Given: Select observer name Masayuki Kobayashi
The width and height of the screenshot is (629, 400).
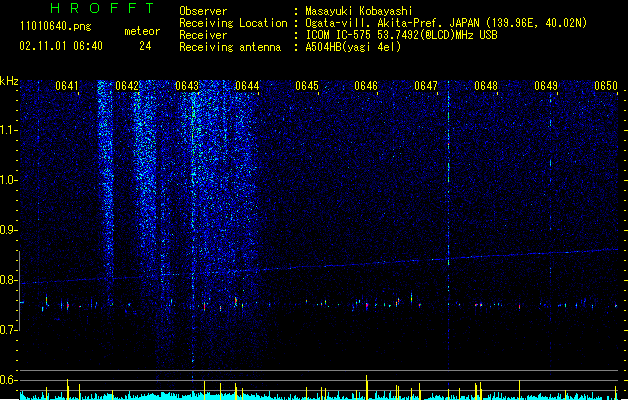Looking at the screenshot, I should [x=359, y=11].
